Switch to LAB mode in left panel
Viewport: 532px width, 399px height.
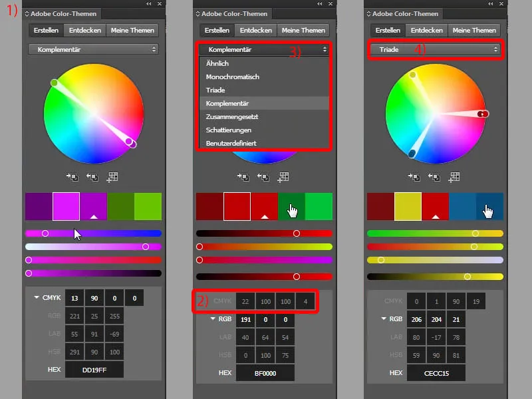(x=55, y=334)
